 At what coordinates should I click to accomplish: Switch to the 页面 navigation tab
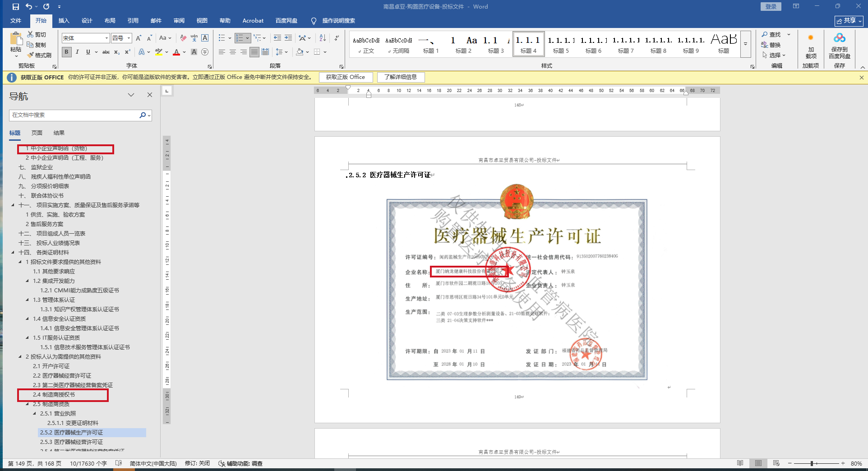tap(37, 133)
